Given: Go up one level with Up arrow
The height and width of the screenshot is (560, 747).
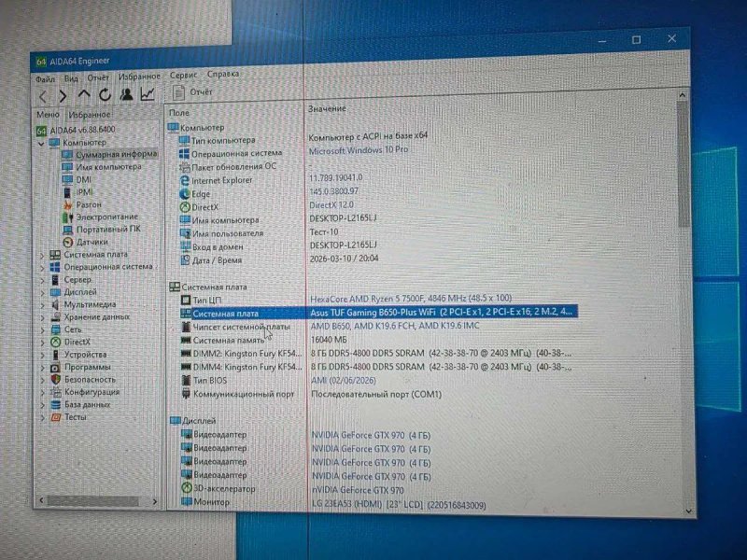Looking at the screenshot, I should tap(84, 95).
